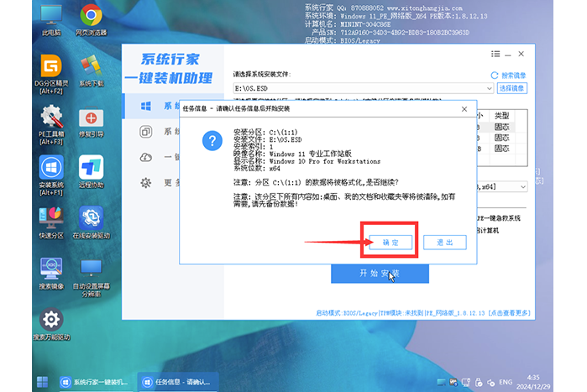Switch to 系统行家一键装机 taskbar item
This screenshot has height=392, width=587.
[x=95, y=382]
